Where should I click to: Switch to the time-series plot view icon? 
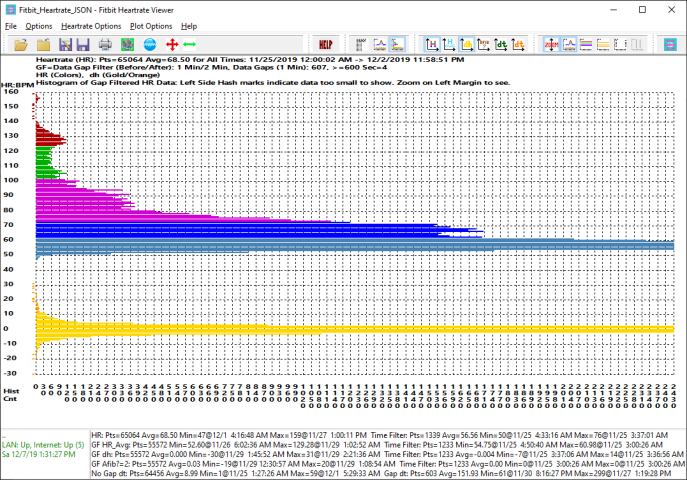pyautogui.click(x=379, y=45)
